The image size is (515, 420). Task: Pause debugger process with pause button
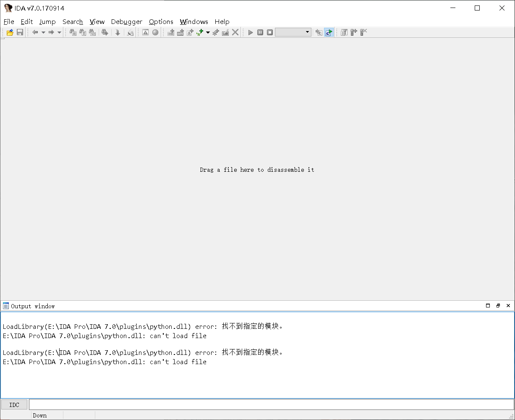click(x=260, y=32)
